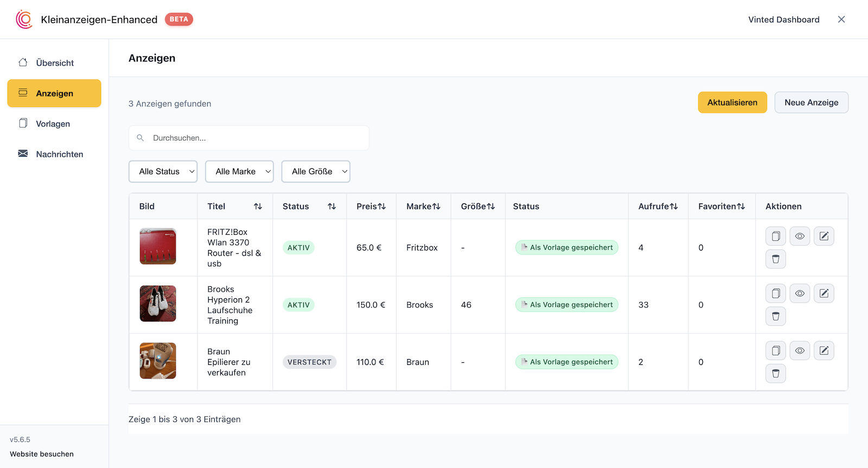Open the FRITZ!Box product thumbnail
868x468 pixels.
tap(158, 246)
